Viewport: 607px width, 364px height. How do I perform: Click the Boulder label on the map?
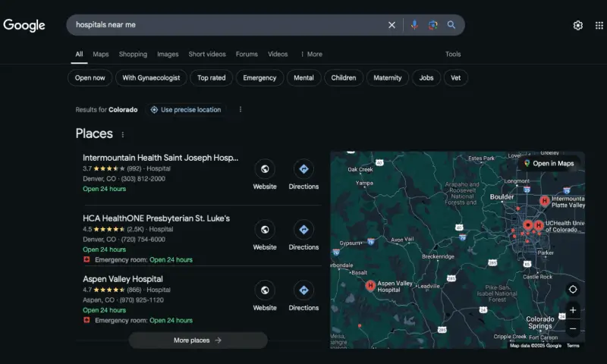coord(502,197)
